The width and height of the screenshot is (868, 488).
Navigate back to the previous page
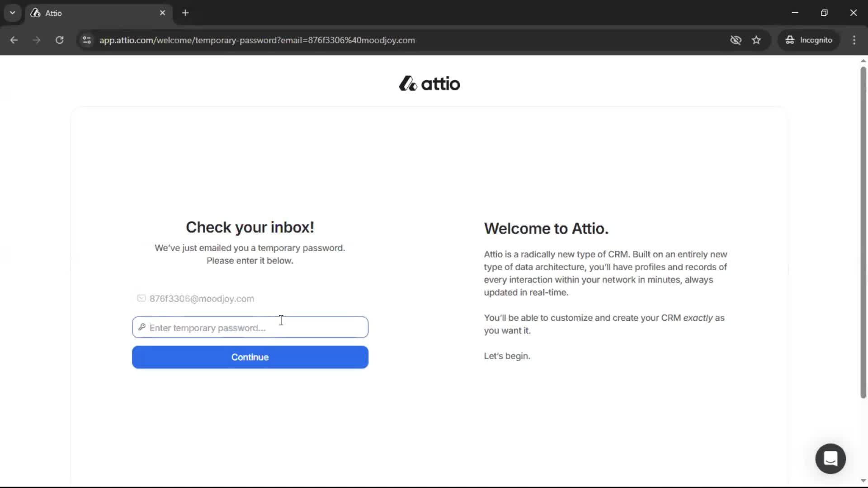tap(14, 40)
